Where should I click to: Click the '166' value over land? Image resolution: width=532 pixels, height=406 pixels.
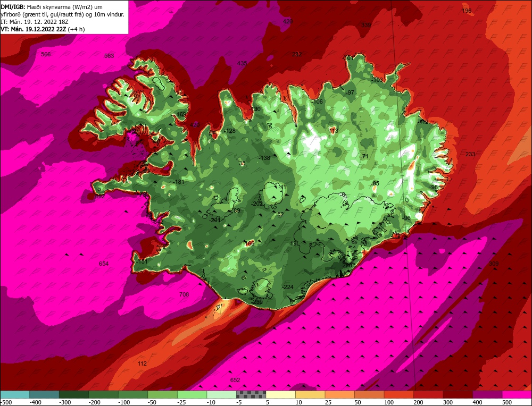[250, 243]
